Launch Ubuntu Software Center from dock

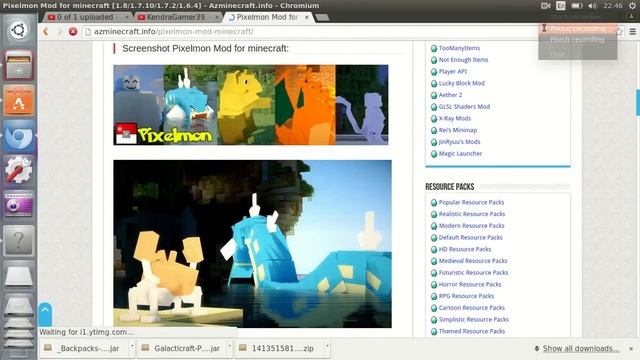click(18, 101)
